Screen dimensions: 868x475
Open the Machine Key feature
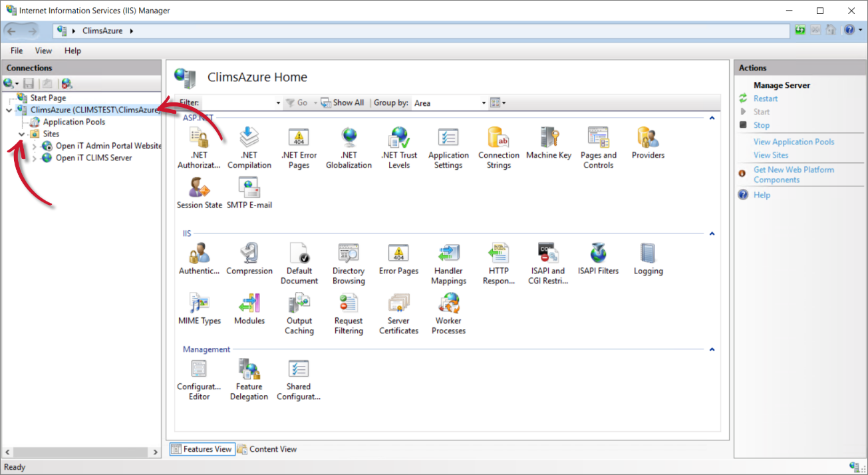548,143
